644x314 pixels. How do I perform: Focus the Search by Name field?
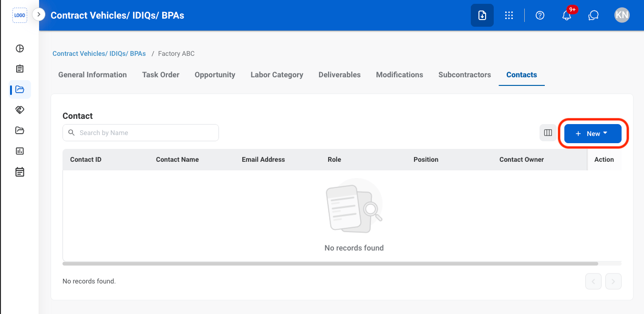tap(141, 133)
